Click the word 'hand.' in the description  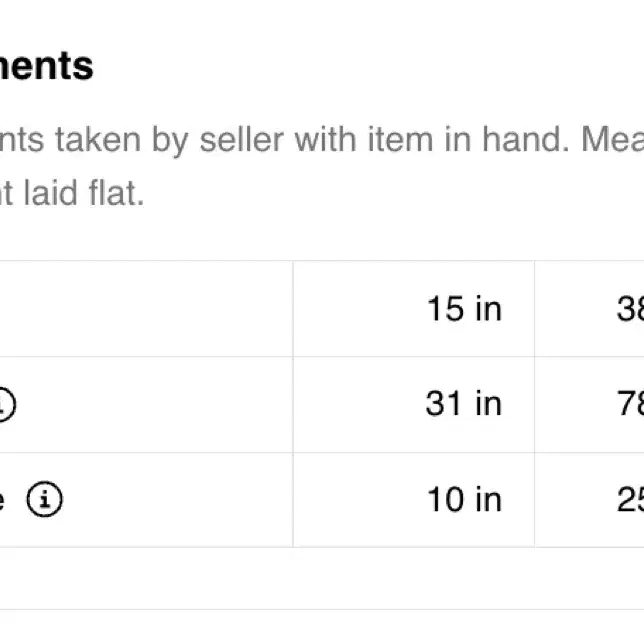click(526, 140)
